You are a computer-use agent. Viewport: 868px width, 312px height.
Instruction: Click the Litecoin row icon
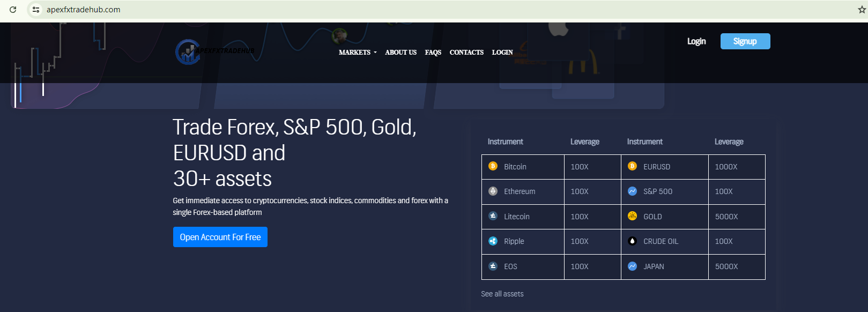coord(493,216)
